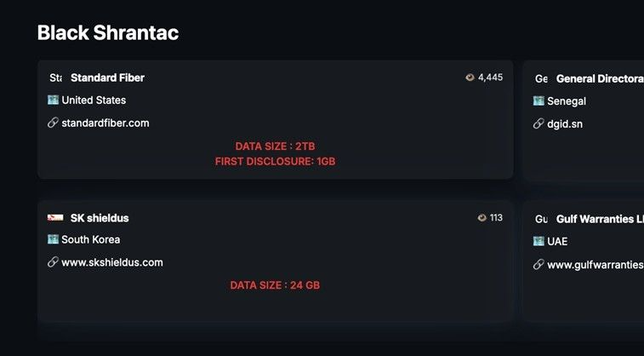Click the map icon beside South Korea
Image resolution: width=644 pixels, height=356 pixels.
tap(53, 239)
